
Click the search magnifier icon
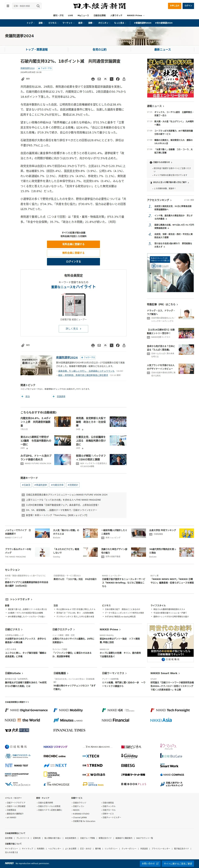[38, 6]
